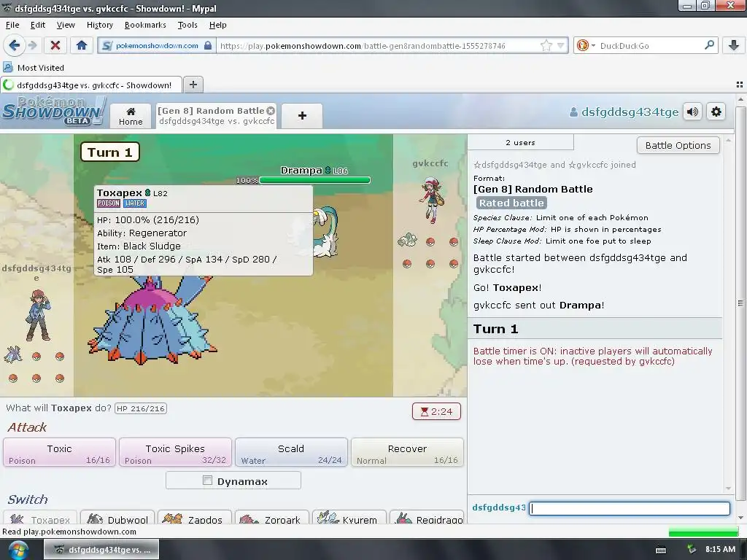Open the Downloads arrow button
This screenshot has height=560, width=747.
734,45
